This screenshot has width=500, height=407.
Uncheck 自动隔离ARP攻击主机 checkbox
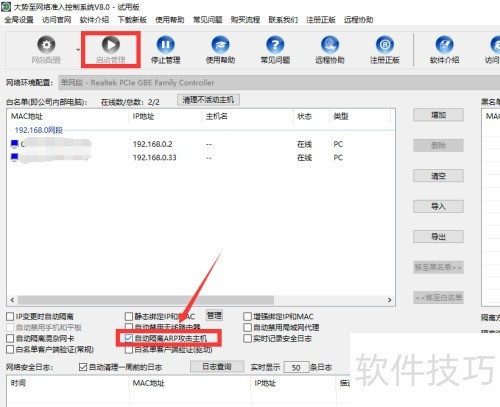[129, 338]
